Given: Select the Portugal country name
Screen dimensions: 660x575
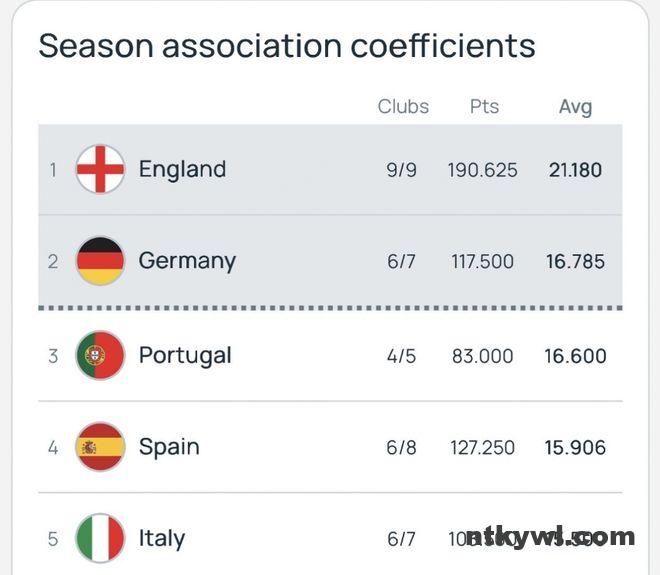Looking at the screenshot, I should pos(185,355).
